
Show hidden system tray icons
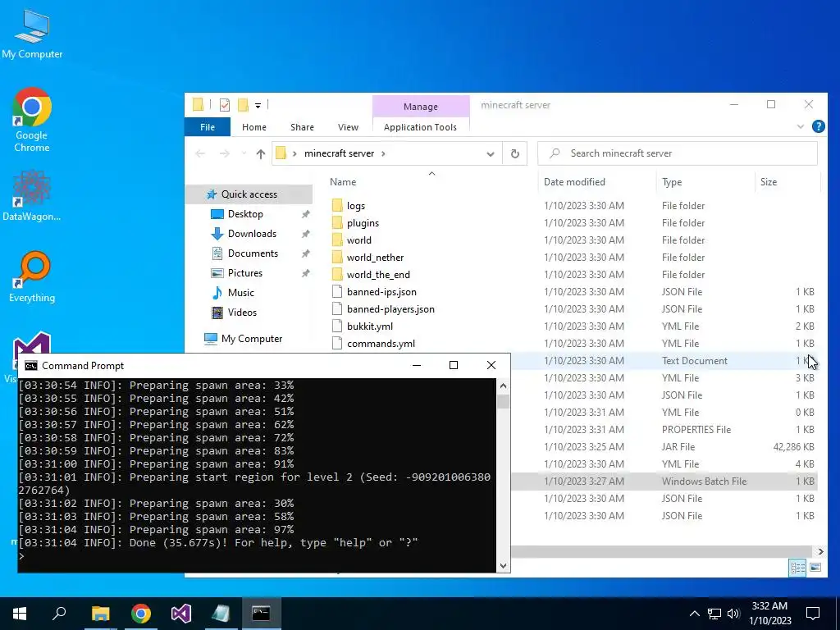pyautogui.click(x=694, y=614)
